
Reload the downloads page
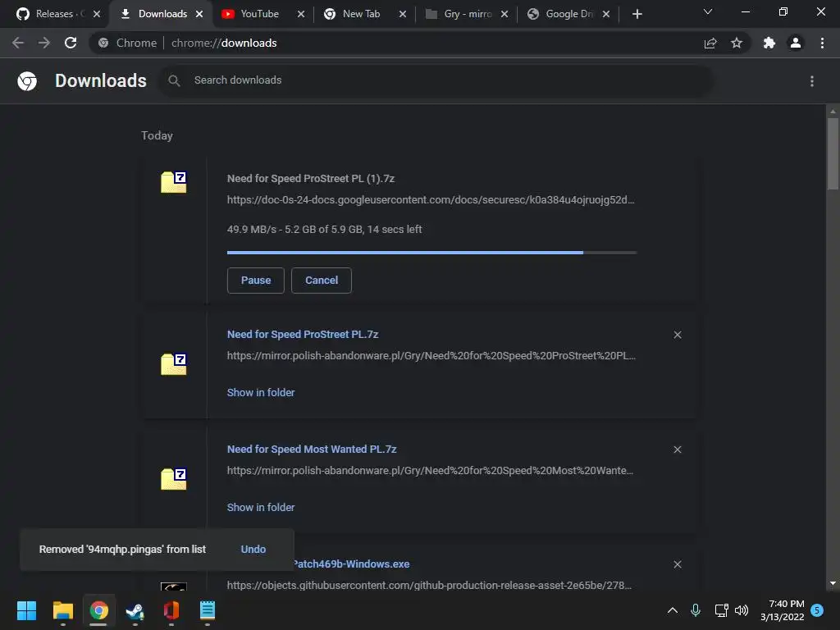coord(71,43)
